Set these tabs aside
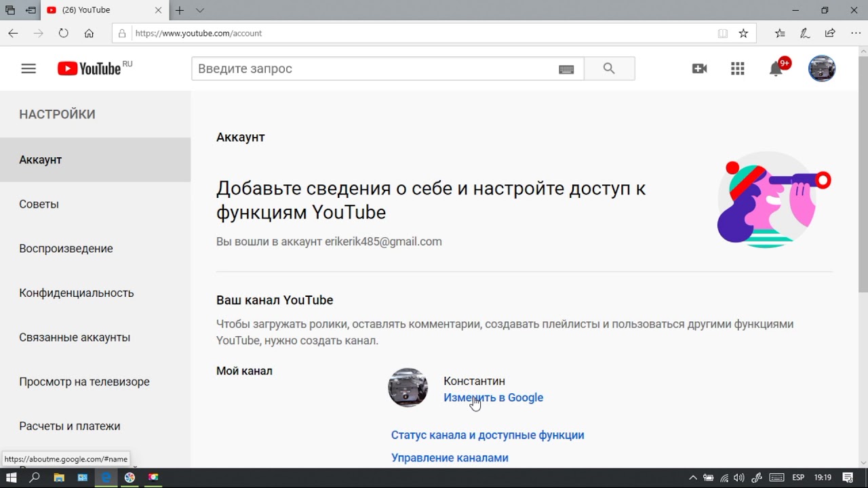 (31, 10)
